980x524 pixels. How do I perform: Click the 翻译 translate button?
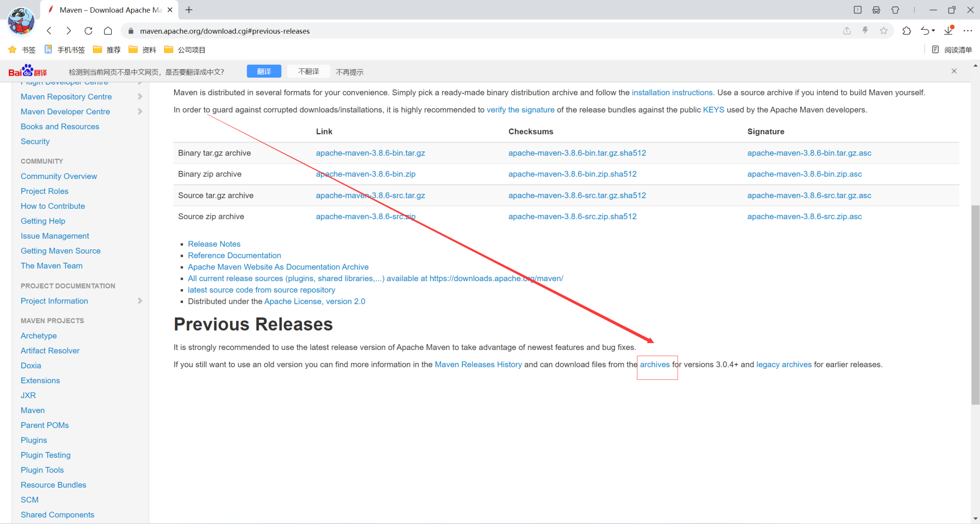(264, 71)
